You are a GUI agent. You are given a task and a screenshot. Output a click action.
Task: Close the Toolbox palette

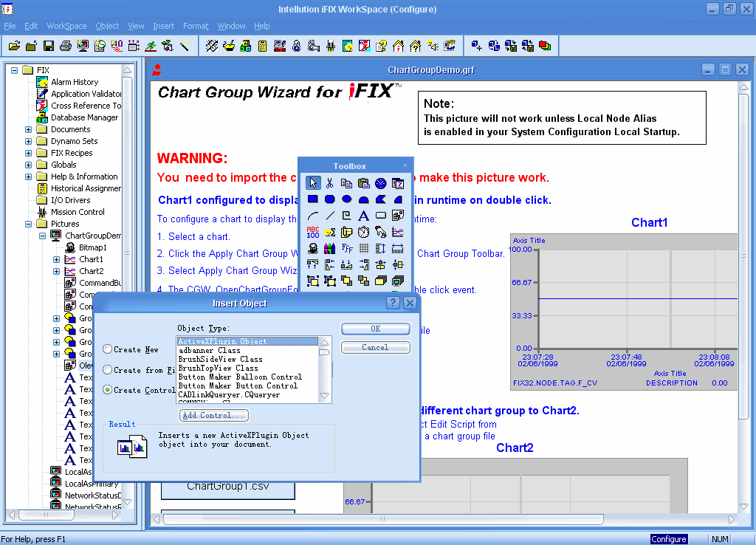pyautogui.click(x=405, y=165)
